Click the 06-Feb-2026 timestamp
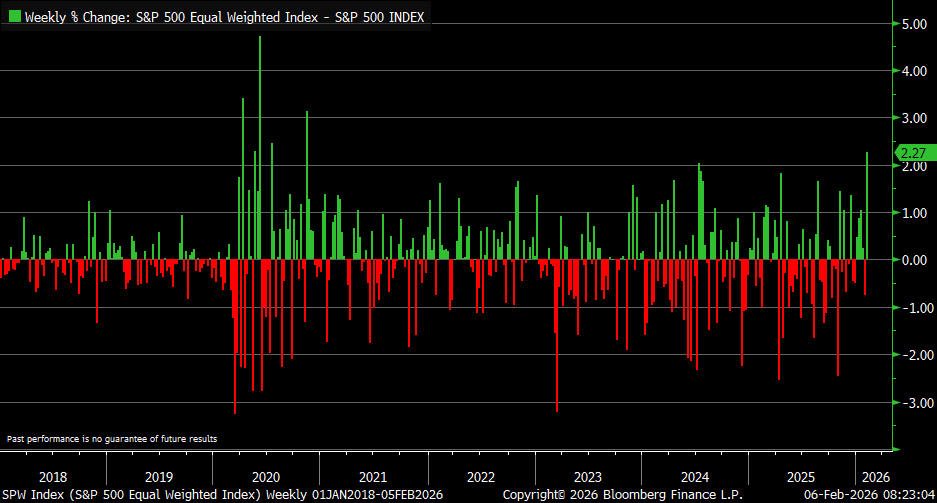The image size is (937, 503). click(x=868, y=494)
